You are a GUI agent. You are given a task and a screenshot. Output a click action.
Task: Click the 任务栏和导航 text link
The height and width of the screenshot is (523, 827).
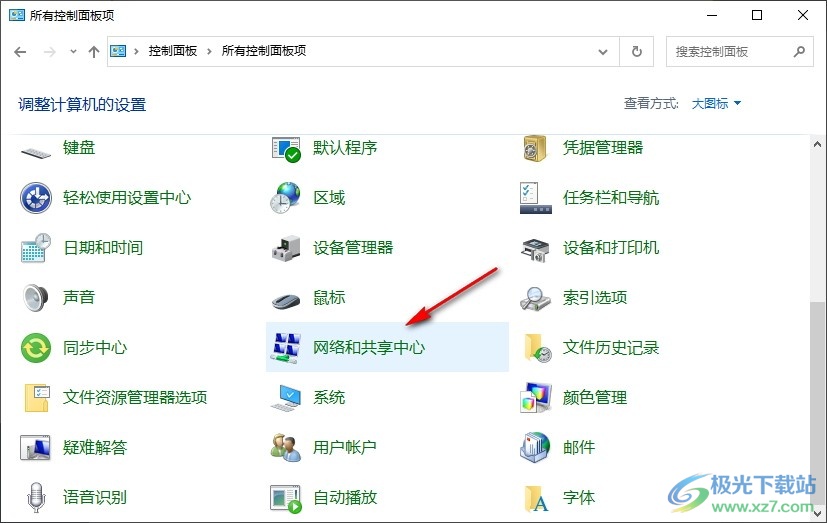pos(611,198)
